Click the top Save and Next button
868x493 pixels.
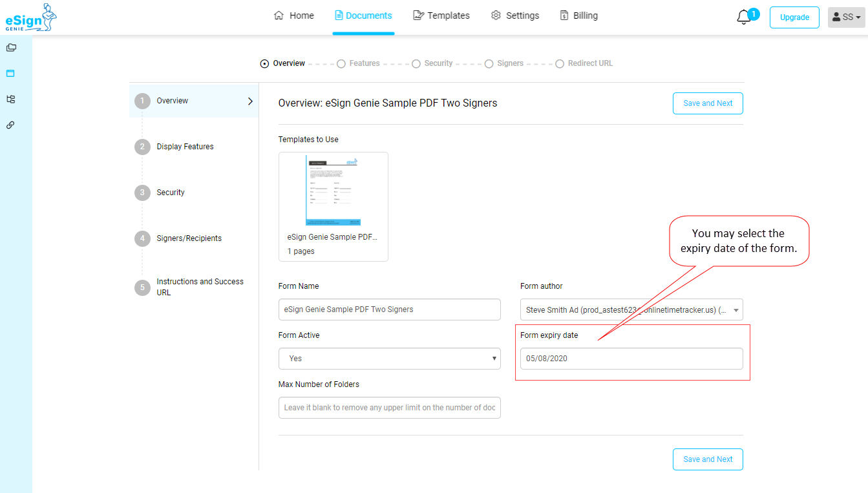[x=708, y=103]
